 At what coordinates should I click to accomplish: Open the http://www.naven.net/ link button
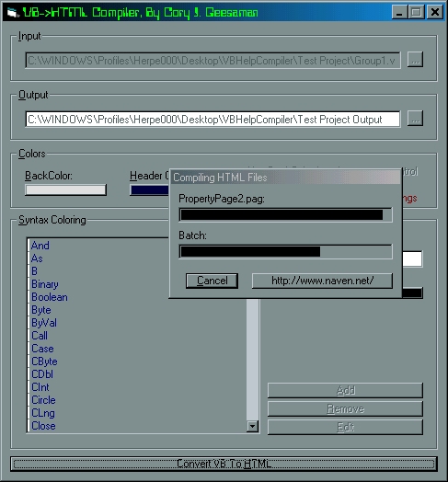(322, 281)
